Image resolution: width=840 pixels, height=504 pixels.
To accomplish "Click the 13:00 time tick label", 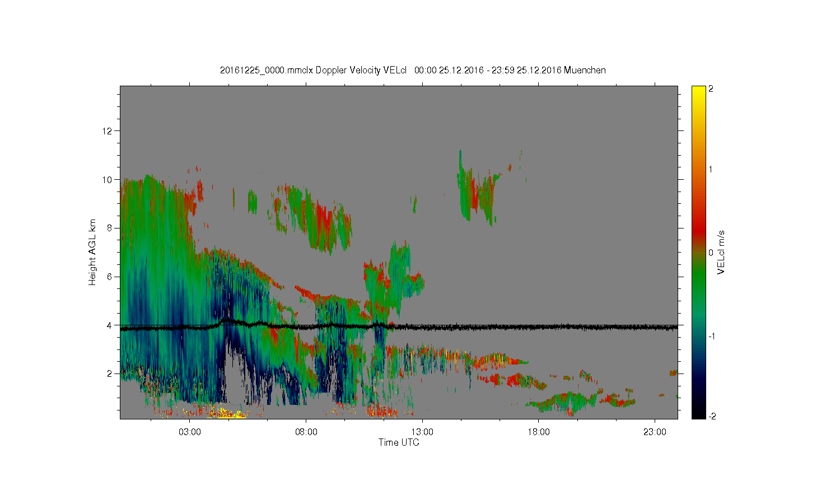I will click(x=422, y=432).
